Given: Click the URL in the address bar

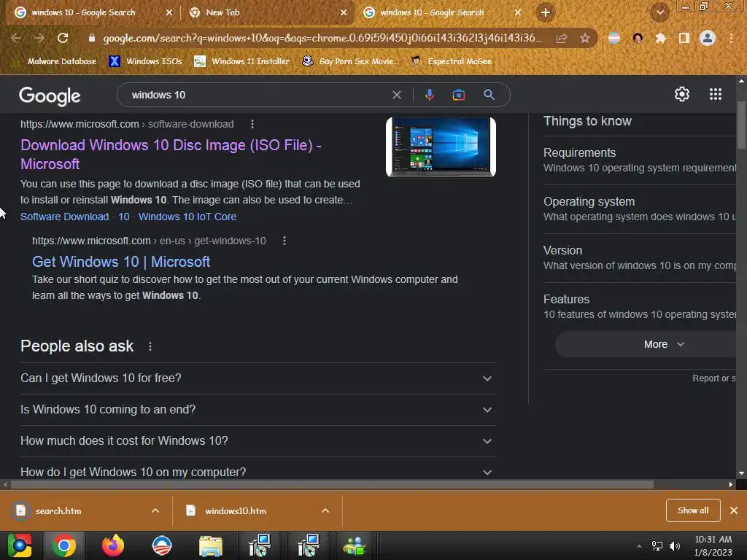Looking at the screenshot, I should tap(322, 38).
